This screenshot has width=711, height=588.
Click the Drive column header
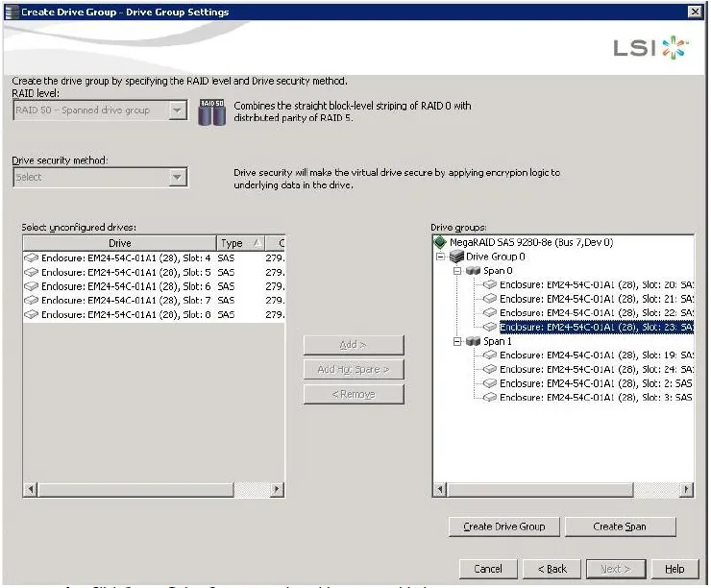coord(119,244)
